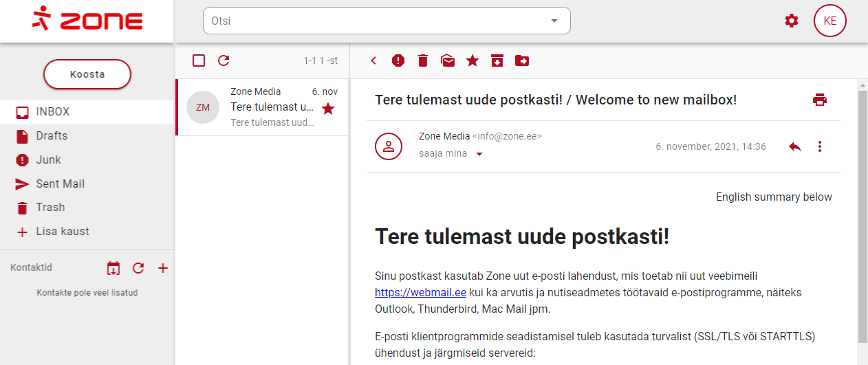
Task: Click the sender name Zone Media in header
Action: click(x=444, y=136)
